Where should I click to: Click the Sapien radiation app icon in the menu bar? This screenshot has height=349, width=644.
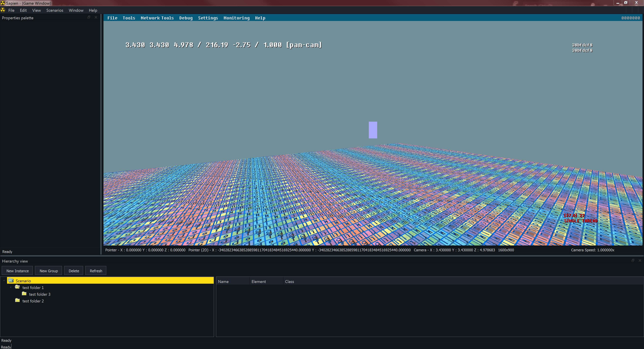tap(3, 10)
